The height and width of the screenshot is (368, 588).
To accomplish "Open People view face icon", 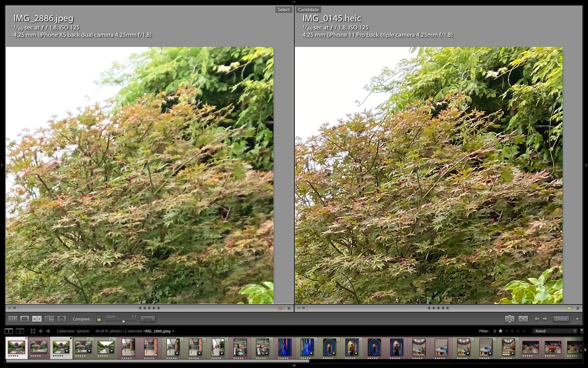I will tap(62, 319).
